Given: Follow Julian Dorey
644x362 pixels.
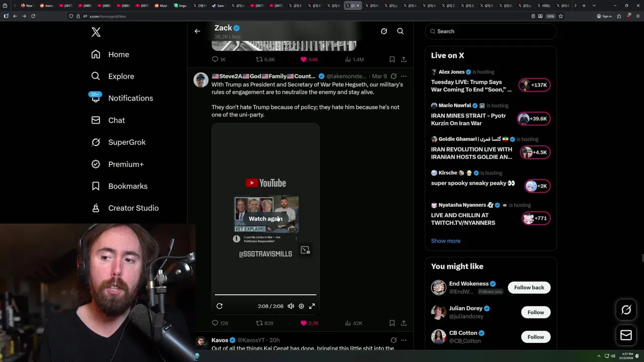Looking at the screenshot, I should 536,312.
